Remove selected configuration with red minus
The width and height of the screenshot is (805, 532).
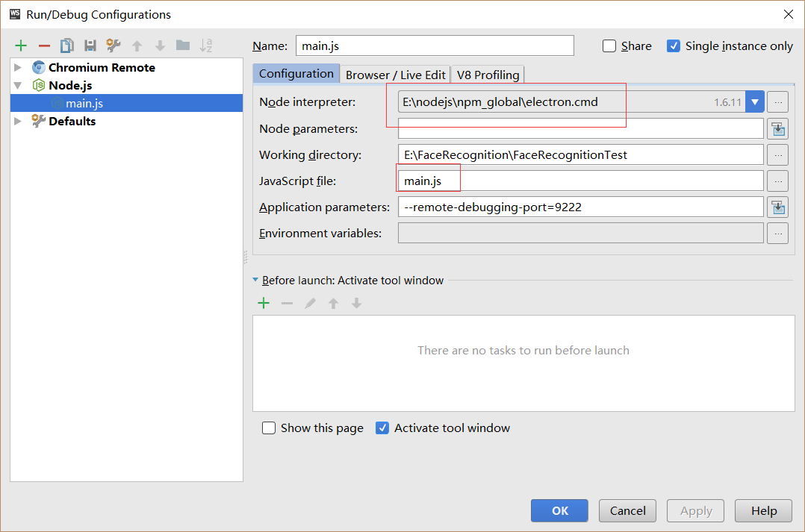[45, 46]
